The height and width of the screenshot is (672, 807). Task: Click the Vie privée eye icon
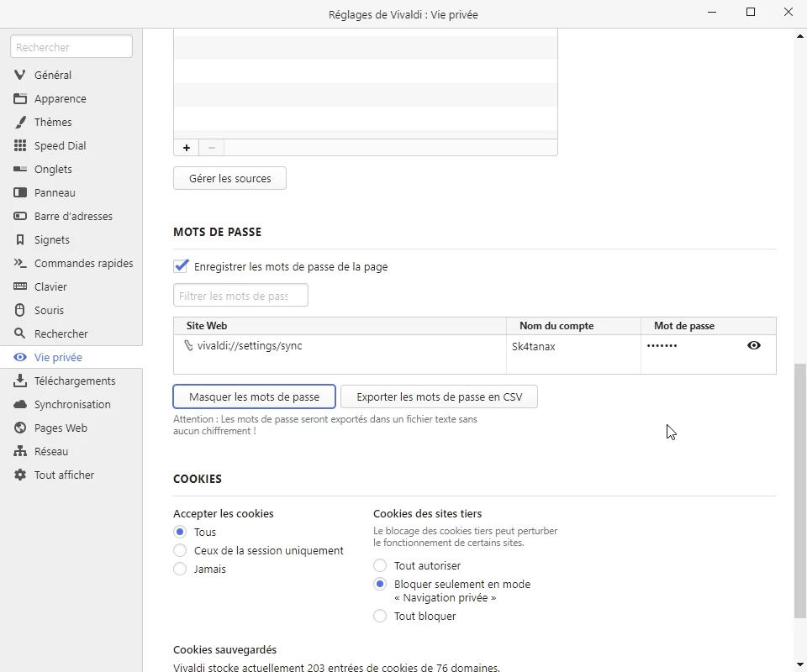point(20,357)
